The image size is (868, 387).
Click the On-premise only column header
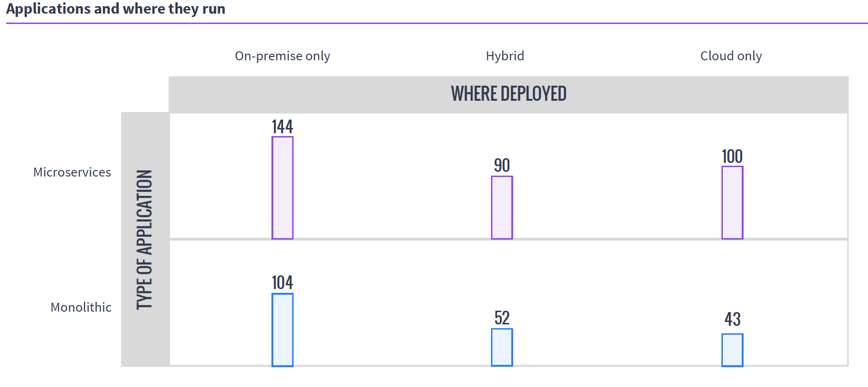click(283, 56)
